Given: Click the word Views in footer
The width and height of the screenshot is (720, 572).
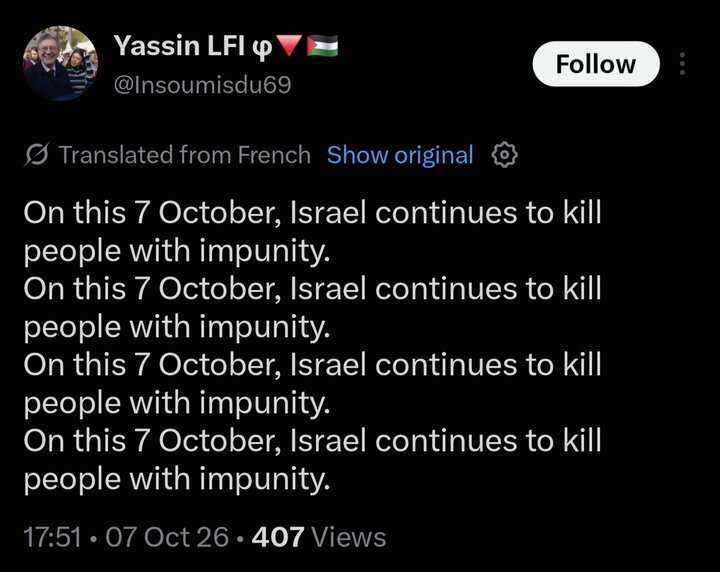Looking at the screenshot, I should click(349, 537).
